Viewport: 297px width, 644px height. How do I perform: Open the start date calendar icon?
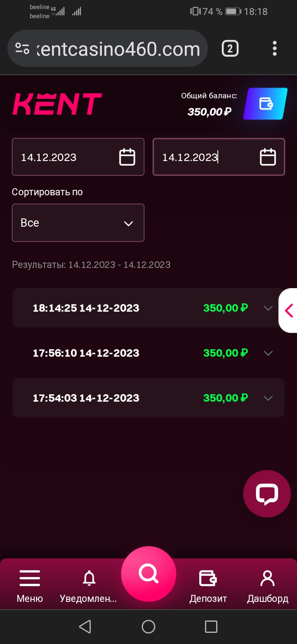(x=127, y=157)
